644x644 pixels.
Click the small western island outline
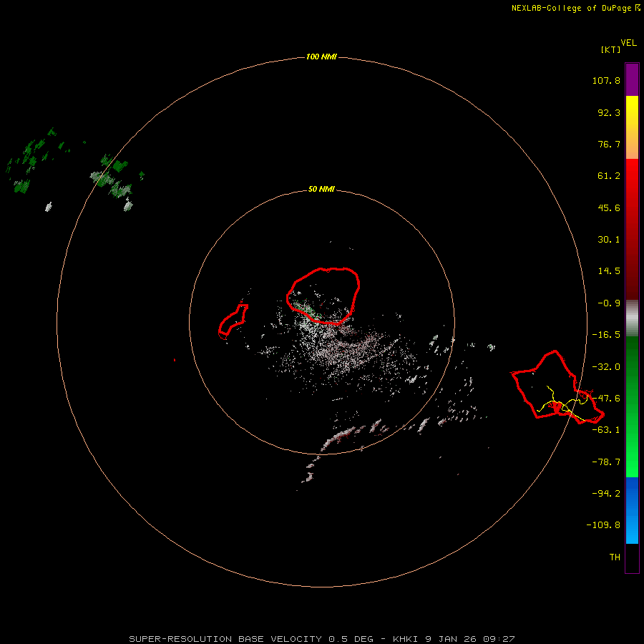(233, 321)
